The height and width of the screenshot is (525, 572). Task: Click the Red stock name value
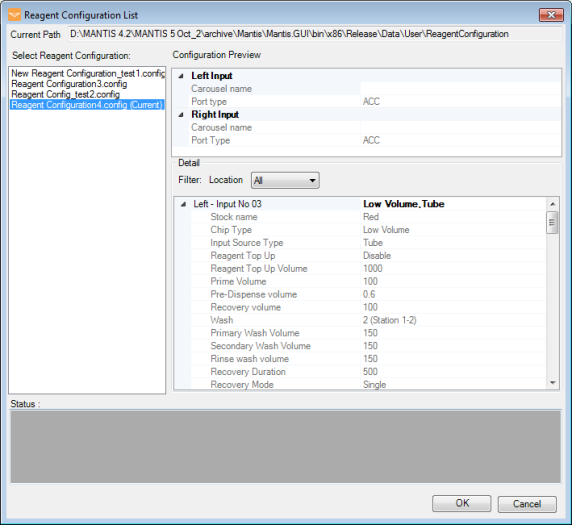371,217
